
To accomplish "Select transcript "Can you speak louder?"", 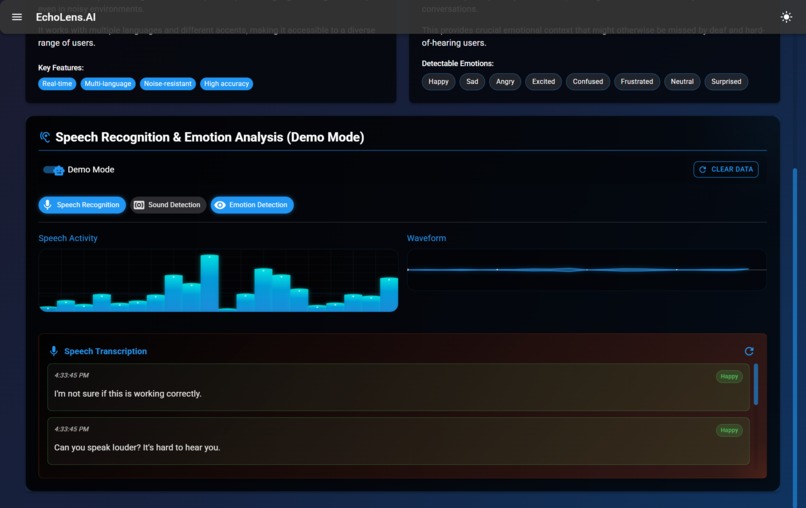I will [398, 441].
